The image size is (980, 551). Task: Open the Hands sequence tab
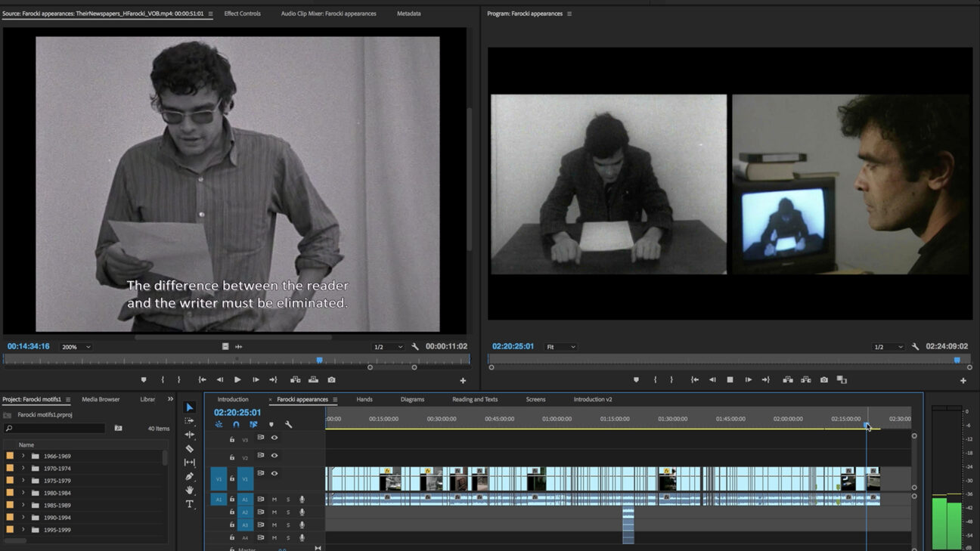pyautogui.click(x=364, y=399)
